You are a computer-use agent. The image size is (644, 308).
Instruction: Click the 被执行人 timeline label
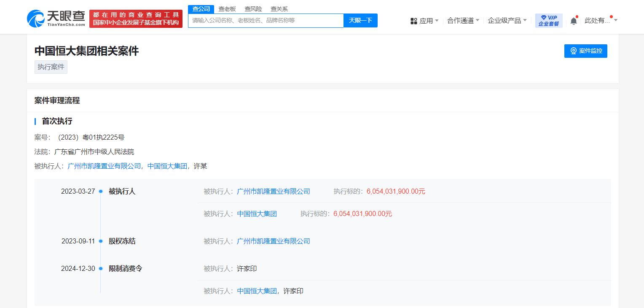(122, 191)
